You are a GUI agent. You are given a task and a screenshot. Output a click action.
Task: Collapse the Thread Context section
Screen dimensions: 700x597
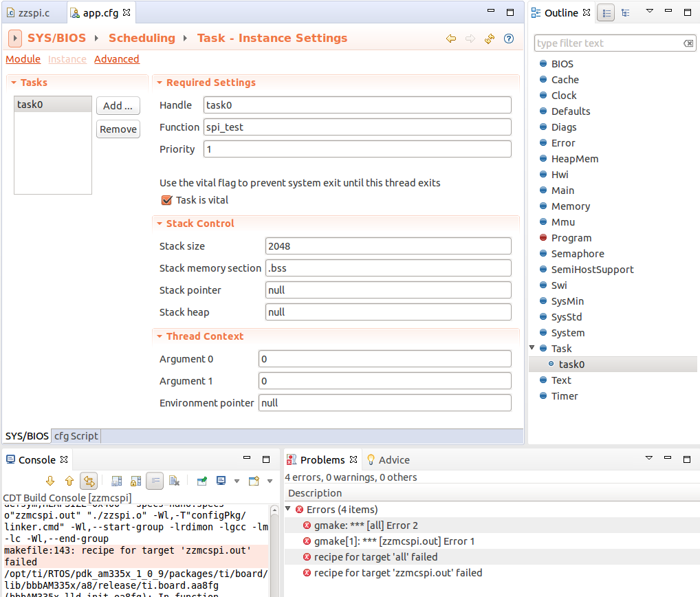pyautogui.click(x=160, y=336)
